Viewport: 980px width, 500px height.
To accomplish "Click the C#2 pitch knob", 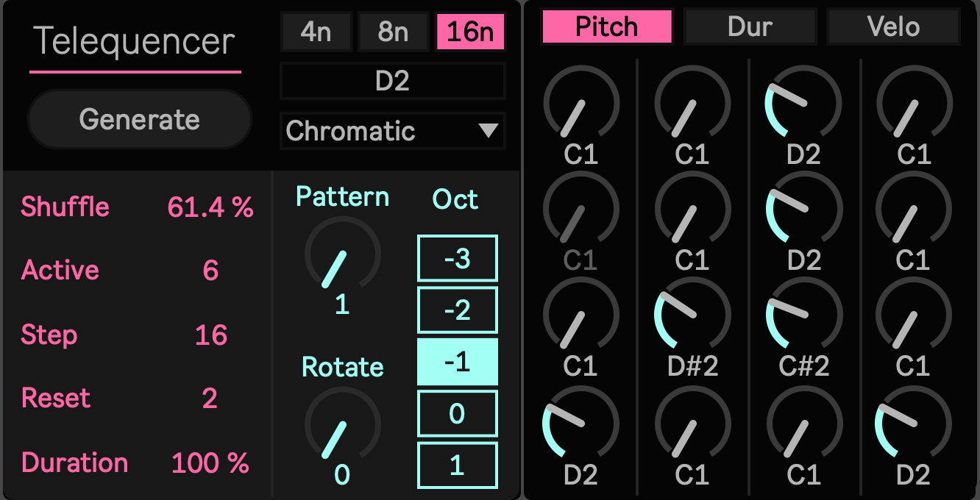I will tap(804, 315).
